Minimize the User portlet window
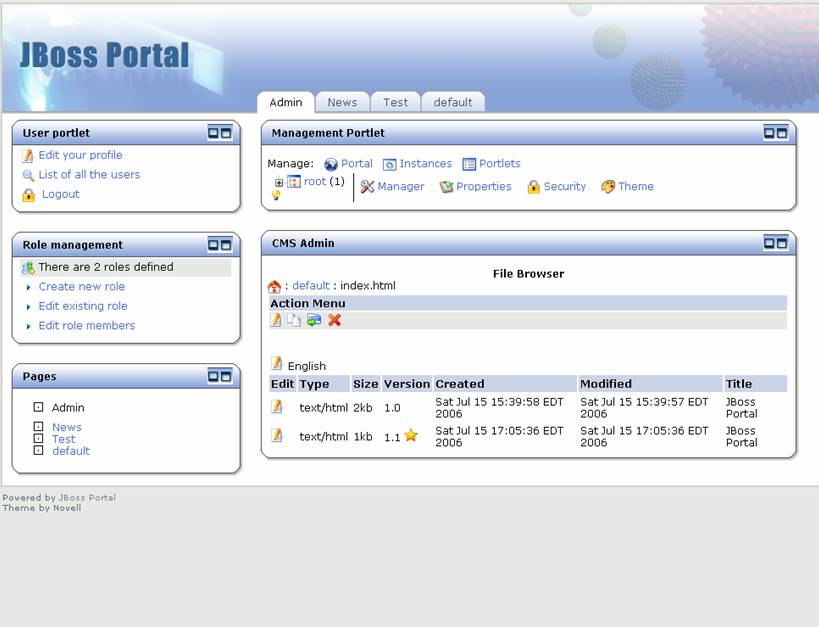819x627 pixels. click(213, 133)
